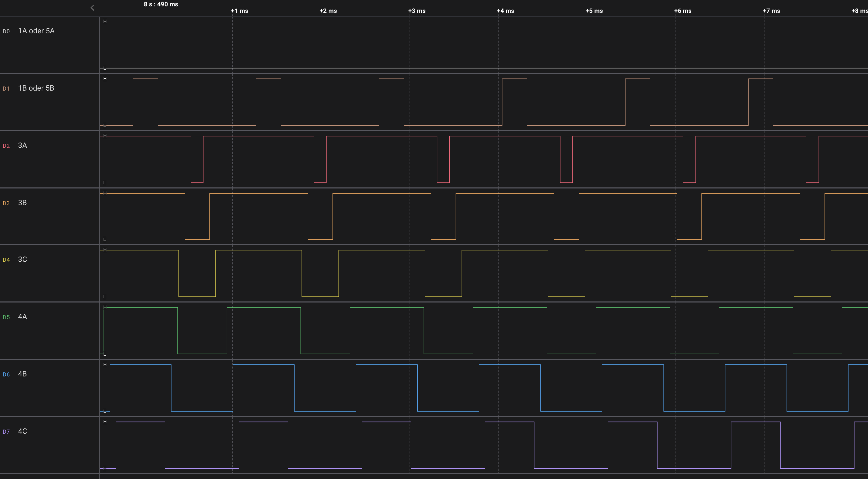Click the first low segment of 4A waveform
Screen dimensions: 868x479
pyautogui.click(x=202, y=331)
